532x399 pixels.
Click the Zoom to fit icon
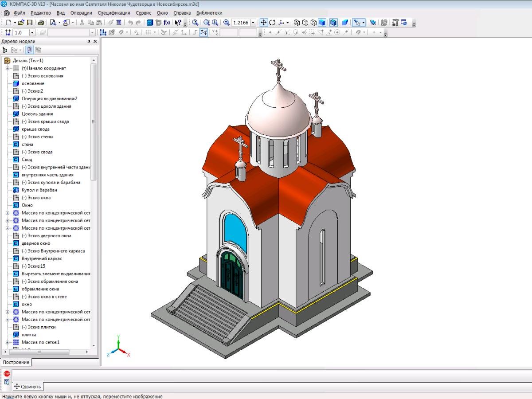click(x=195, y=23)
